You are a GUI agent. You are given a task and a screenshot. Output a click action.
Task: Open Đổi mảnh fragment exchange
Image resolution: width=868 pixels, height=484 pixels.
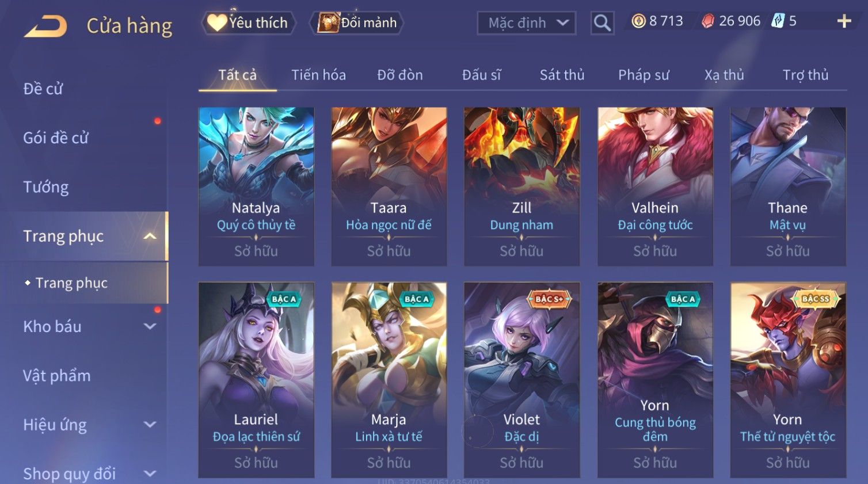(357, 23)
